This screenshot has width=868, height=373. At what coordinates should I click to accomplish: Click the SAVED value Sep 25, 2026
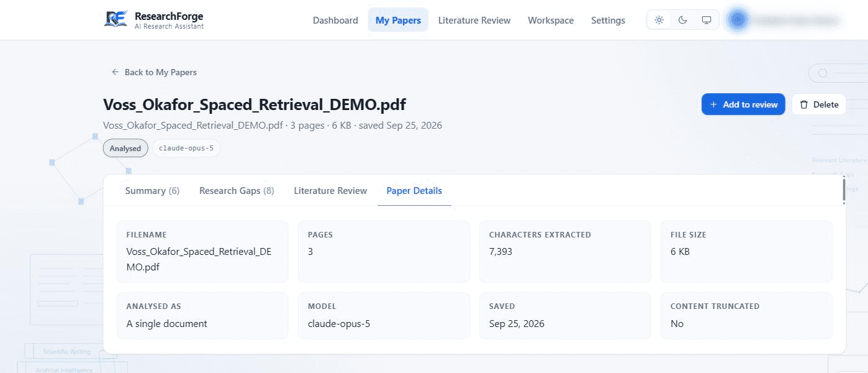pos(517,323)
